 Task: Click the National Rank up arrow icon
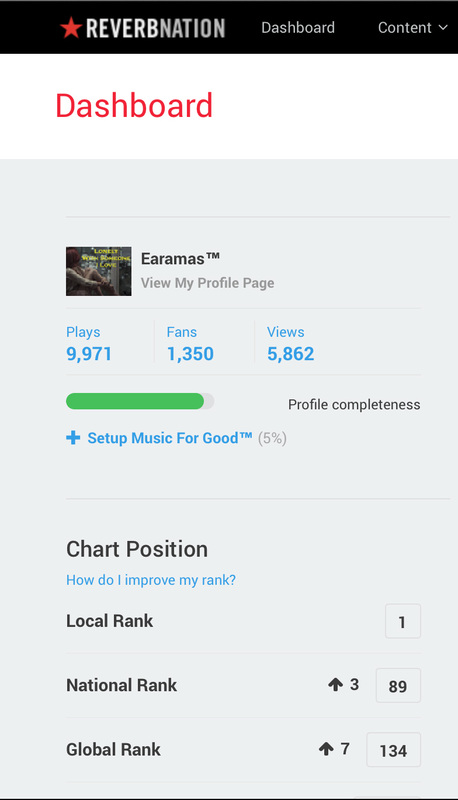click(x=335, y=684)
